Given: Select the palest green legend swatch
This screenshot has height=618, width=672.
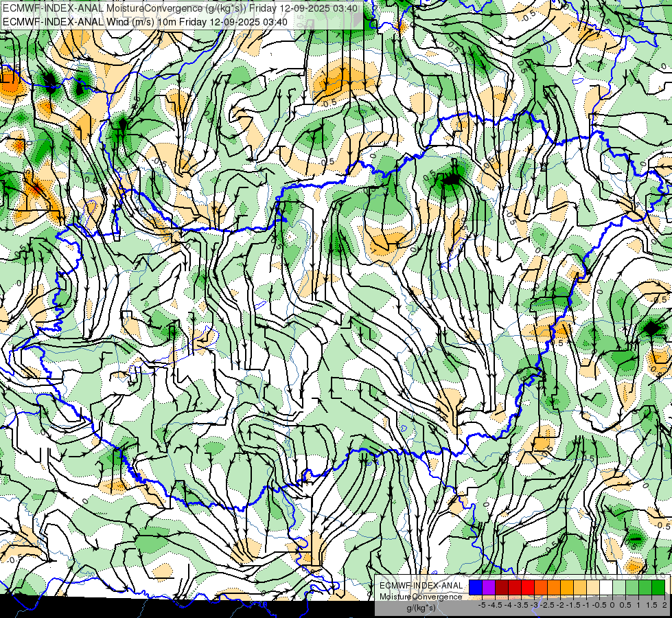Looking at the screenshot, I should [619, 587].
